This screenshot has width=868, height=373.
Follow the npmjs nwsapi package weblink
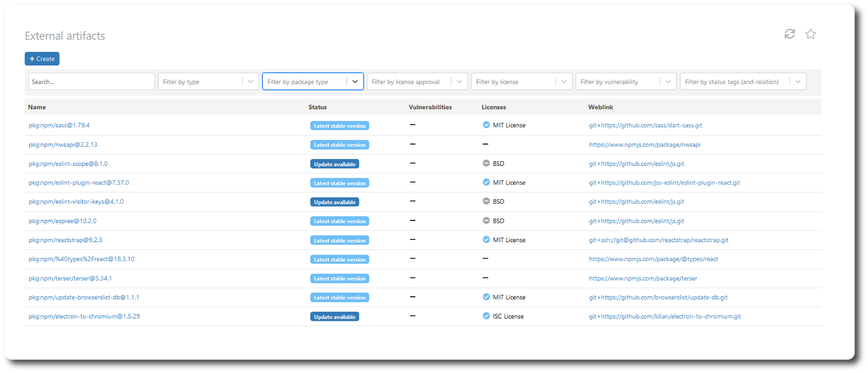coord(645,145)
